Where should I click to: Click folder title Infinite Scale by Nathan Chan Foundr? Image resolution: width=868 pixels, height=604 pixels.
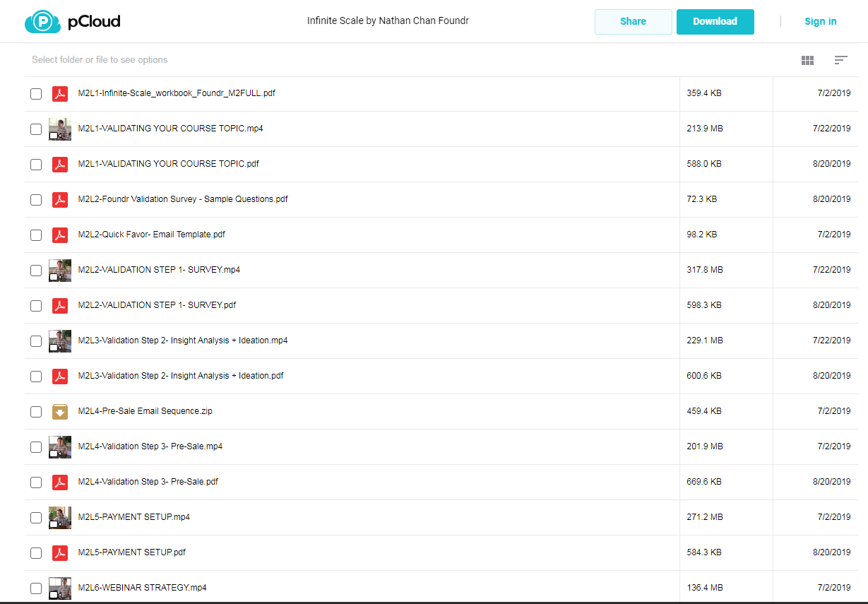(x=388, y=21)
